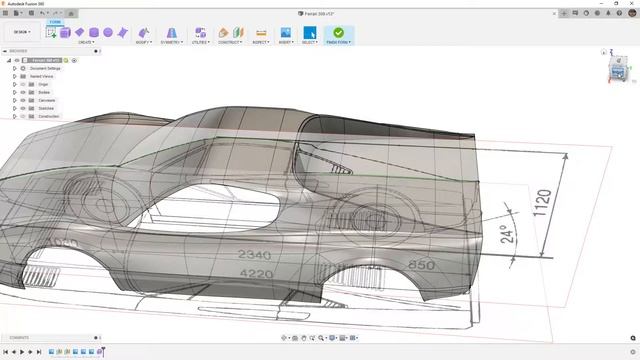This screenshot has width=640, height=360.
Task: Open the Finish Form dropdown label
Action: pos(339,42)
